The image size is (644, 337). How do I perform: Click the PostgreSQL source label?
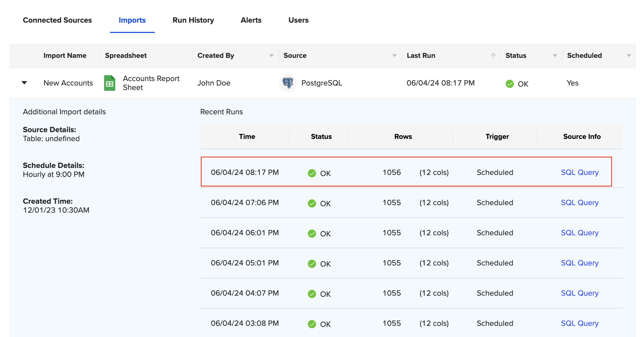point(322,83)
